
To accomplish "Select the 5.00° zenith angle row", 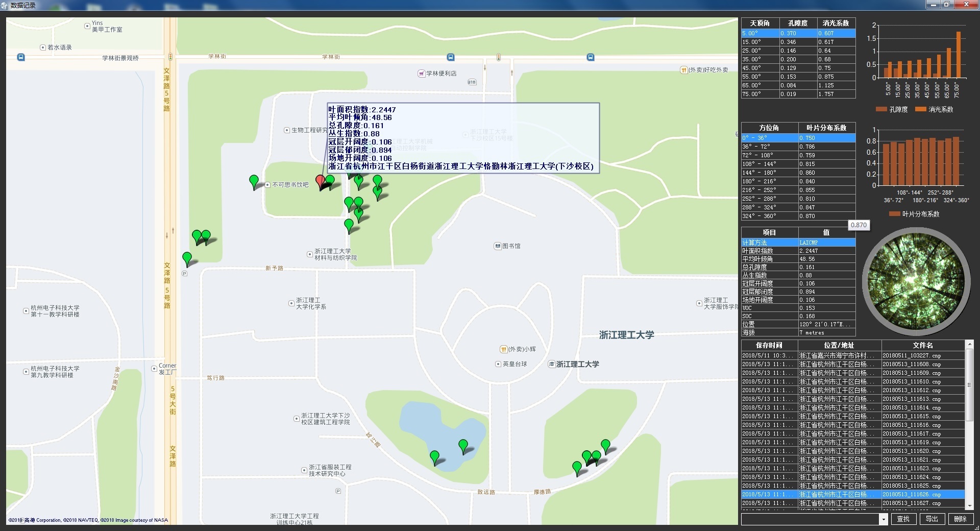I will tap(798, 33).
